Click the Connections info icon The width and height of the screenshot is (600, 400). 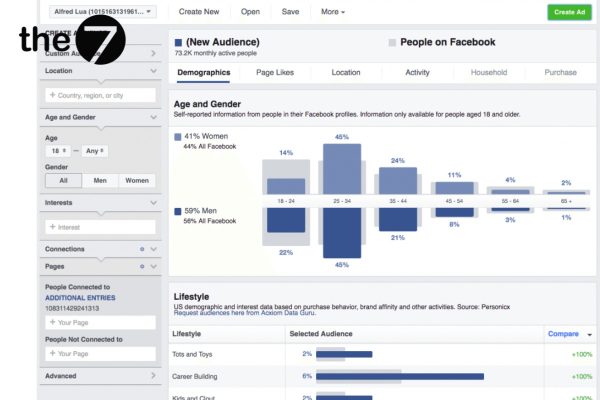(x=142, y=249)
